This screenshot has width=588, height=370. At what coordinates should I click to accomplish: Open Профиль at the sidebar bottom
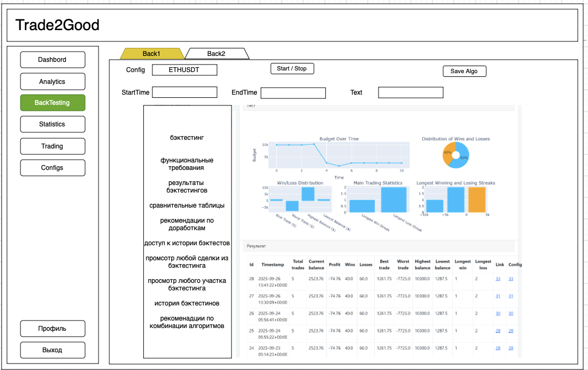pyautogui.click(x=52, y=329)
